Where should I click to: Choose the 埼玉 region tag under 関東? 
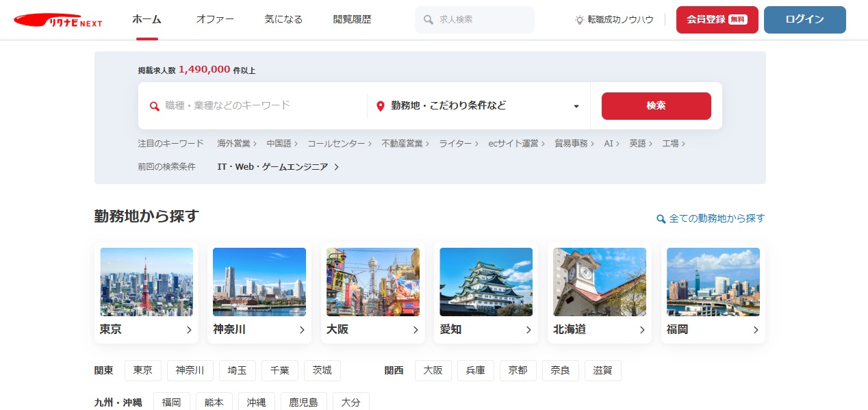click(237, 370)
